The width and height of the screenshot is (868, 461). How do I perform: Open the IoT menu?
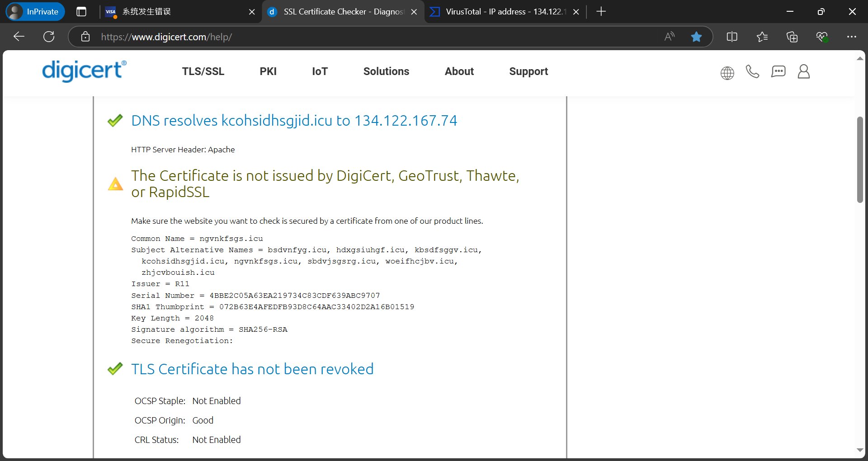[x=320, y=71]
